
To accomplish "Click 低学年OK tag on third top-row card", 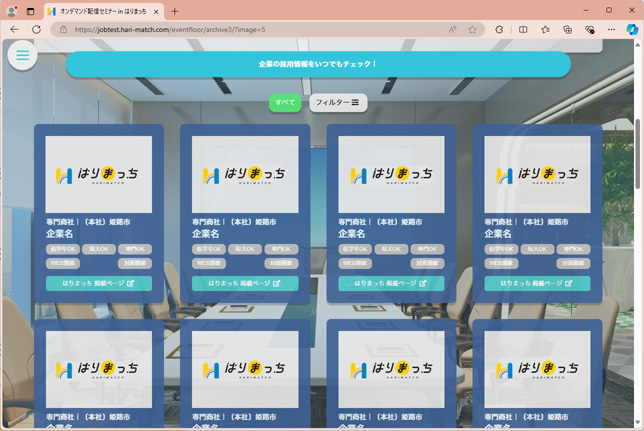I will [355, 249].
